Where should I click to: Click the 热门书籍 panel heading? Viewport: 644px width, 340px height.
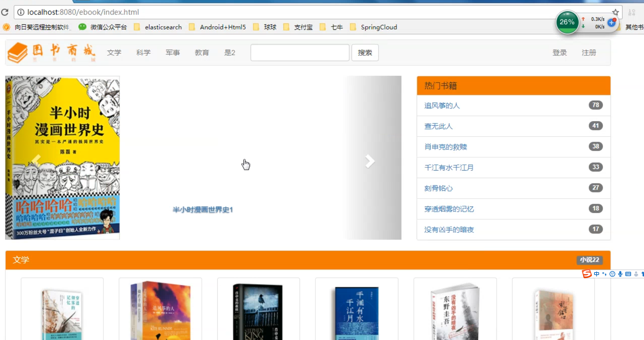click(x=441, y=86)
